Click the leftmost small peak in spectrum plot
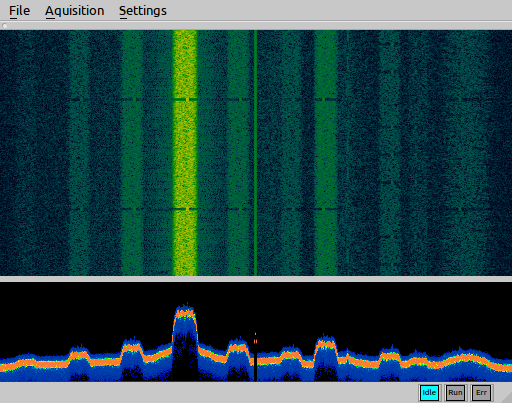The width and height of the screenshot is (512, 403). click(x=79, y=353)
